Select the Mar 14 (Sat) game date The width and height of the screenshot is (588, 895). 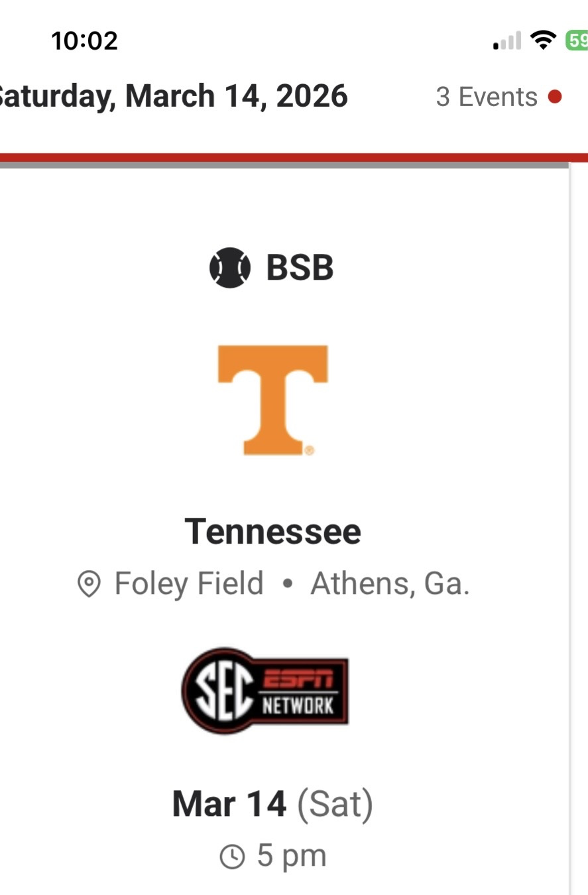click(272, 804)
